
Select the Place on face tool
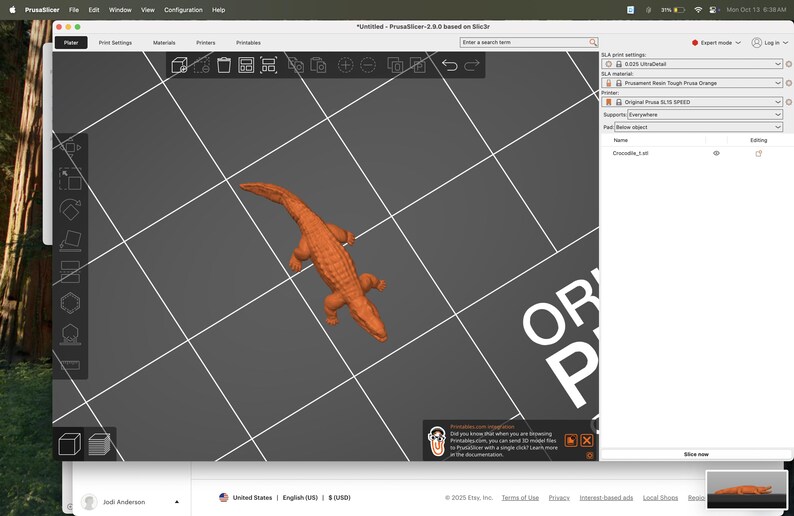(70, 241)
